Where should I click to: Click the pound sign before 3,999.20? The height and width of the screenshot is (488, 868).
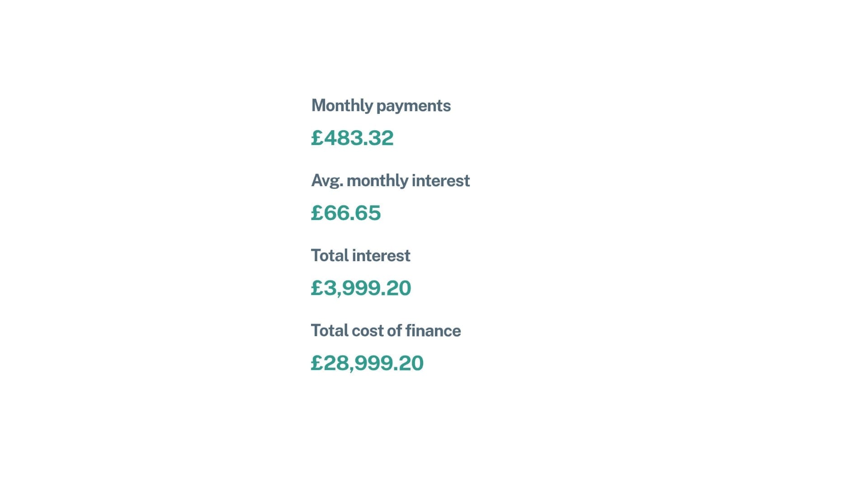pos(317,288)
